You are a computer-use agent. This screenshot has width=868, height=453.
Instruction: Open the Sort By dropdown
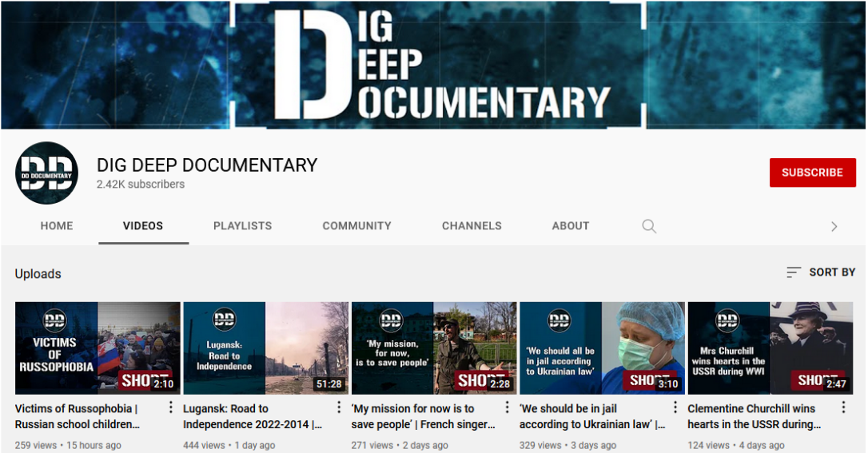coord(820,272)
